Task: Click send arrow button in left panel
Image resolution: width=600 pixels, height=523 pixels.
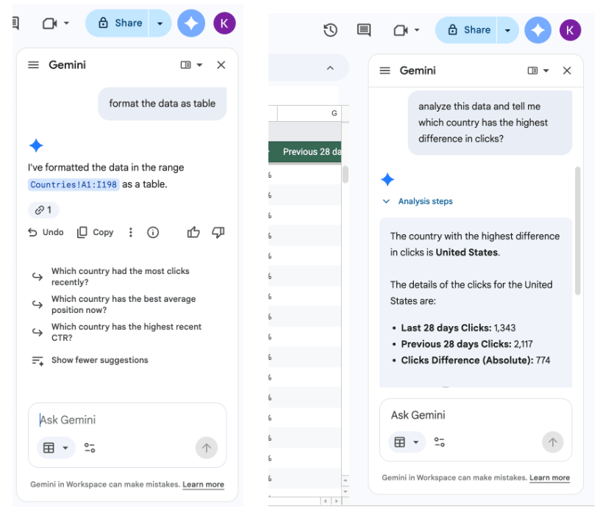Action: [206, 448]
